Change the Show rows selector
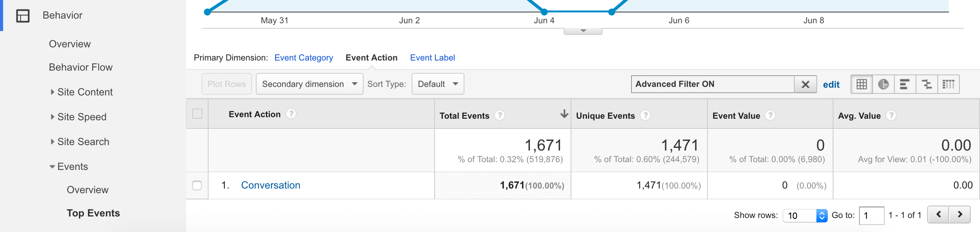This screenshot has height=232, width=980. (805, 215)
